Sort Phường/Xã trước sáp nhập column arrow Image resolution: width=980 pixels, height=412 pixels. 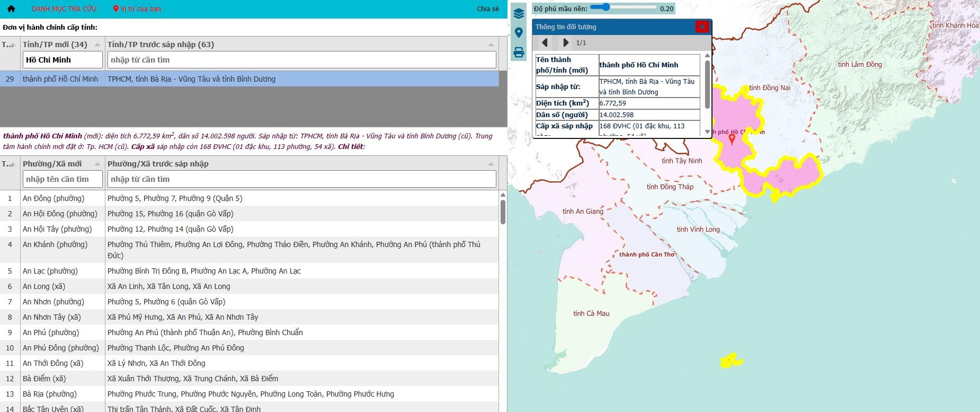tap(491, 164)
